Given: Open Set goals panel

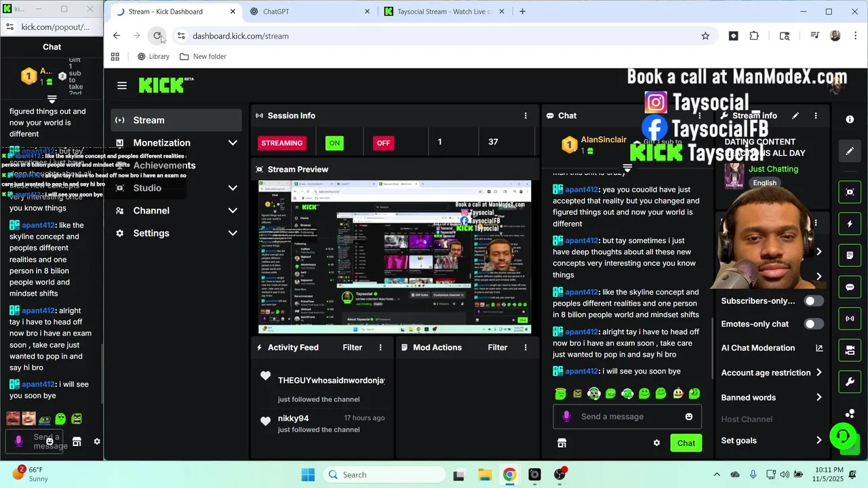Looking at the screenshot, I should (772, 441).
